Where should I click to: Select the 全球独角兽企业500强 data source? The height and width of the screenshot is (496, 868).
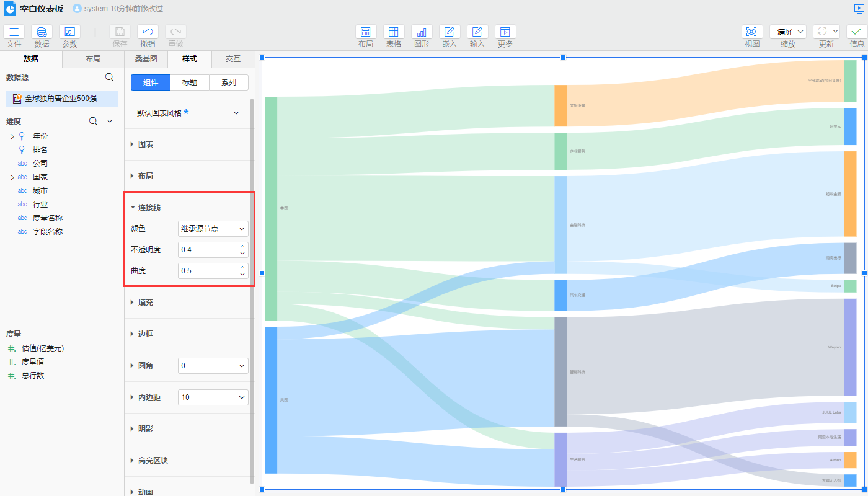pyautogui.click(x=61, y=99)
